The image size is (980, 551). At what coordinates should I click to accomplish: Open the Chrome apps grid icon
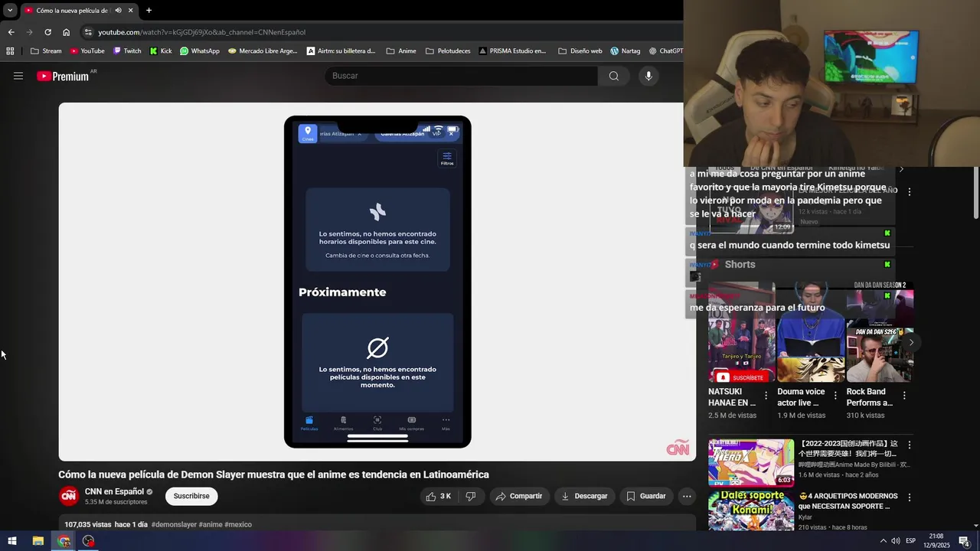point(10,51)
